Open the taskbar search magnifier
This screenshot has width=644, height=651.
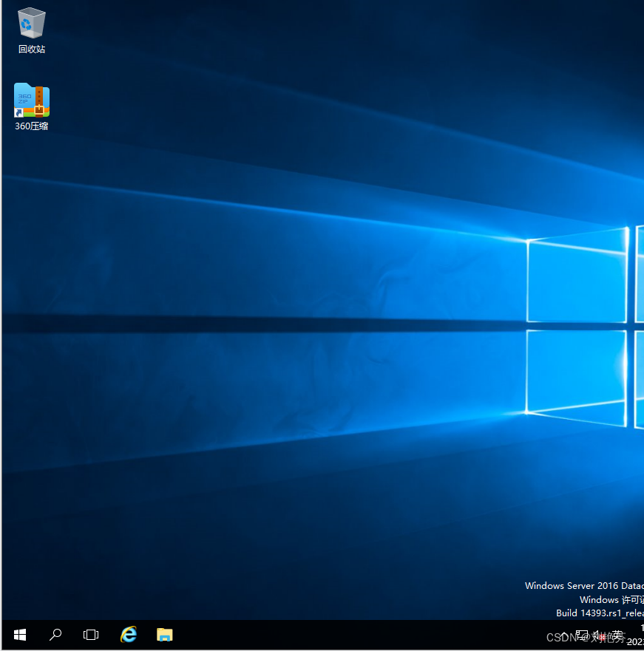click(55, 635)
